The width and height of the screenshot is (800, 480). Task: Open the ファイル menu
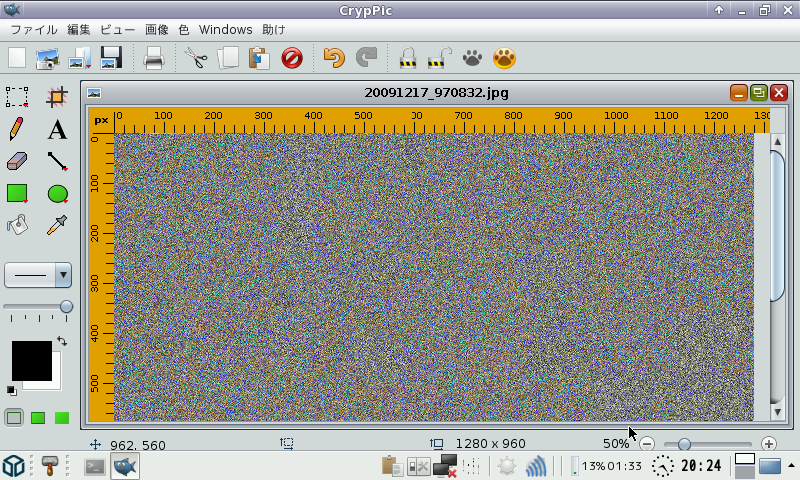point(33,30)
